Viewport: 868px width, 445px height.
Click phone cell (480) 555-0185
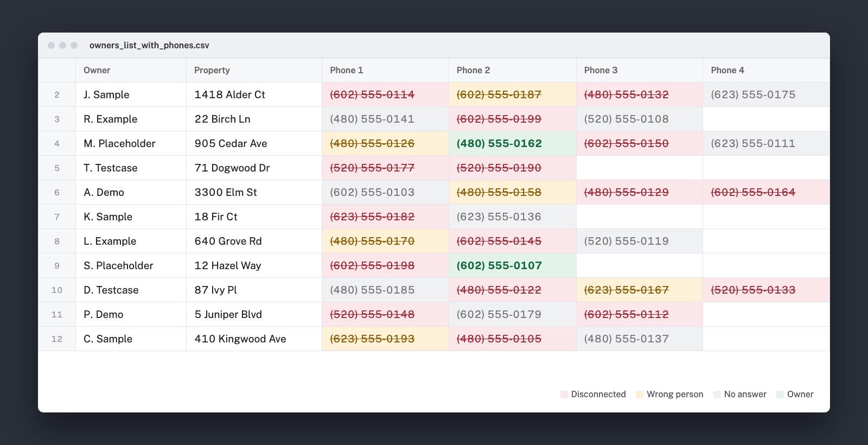tap(385, 290)
